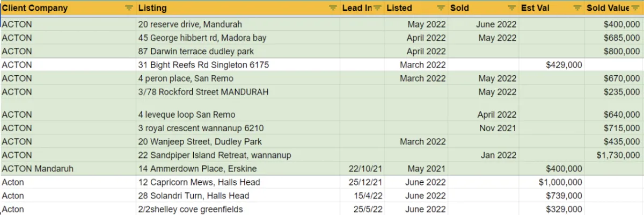This screenshot has width=644, height=215.
Task: Select the $429,000 estimated value cell
Action: [563, 64]
